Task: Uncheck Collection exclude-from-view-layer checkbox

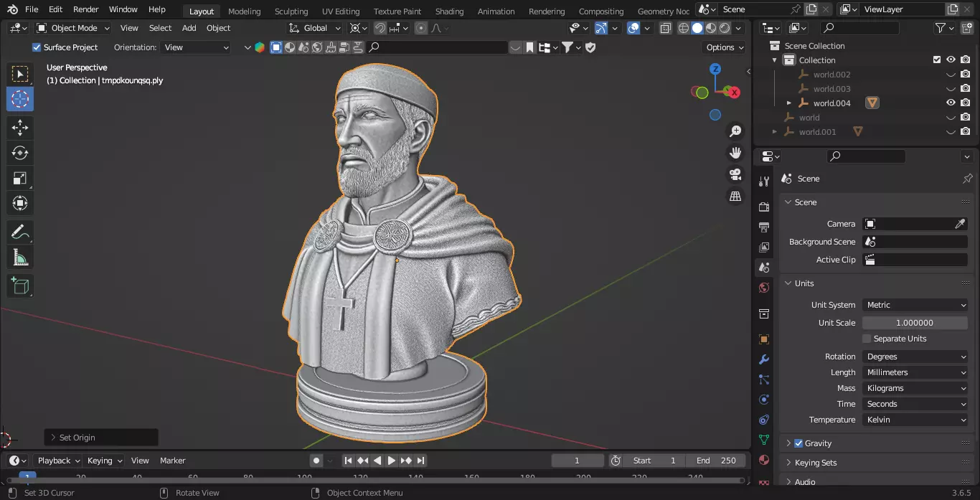Action: tap(937, 60)
